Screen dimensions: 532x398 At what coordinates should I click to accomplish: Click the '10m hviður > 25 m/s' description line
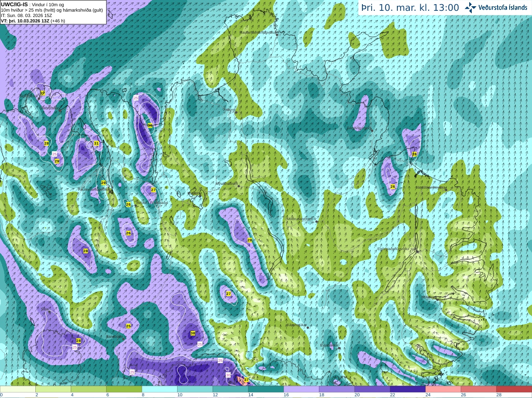click(52, 10)
